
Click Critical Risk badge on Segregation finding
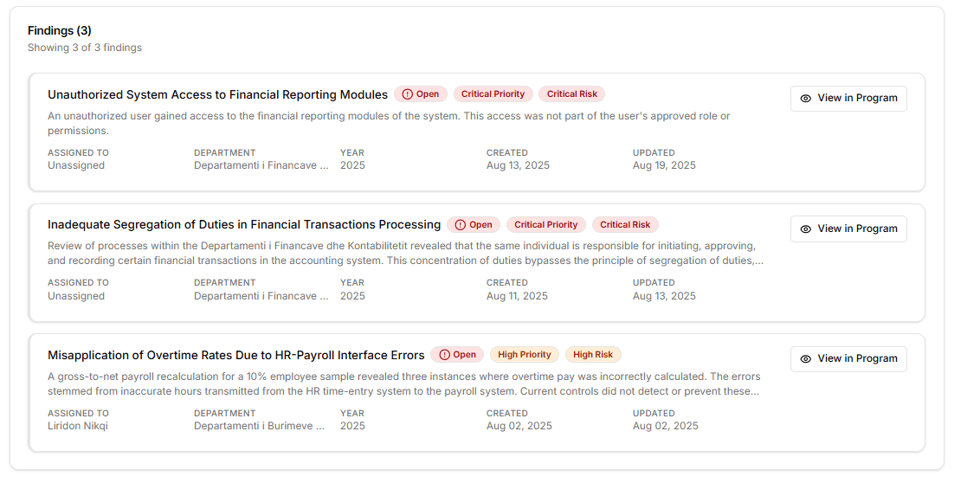click(625, 225)
